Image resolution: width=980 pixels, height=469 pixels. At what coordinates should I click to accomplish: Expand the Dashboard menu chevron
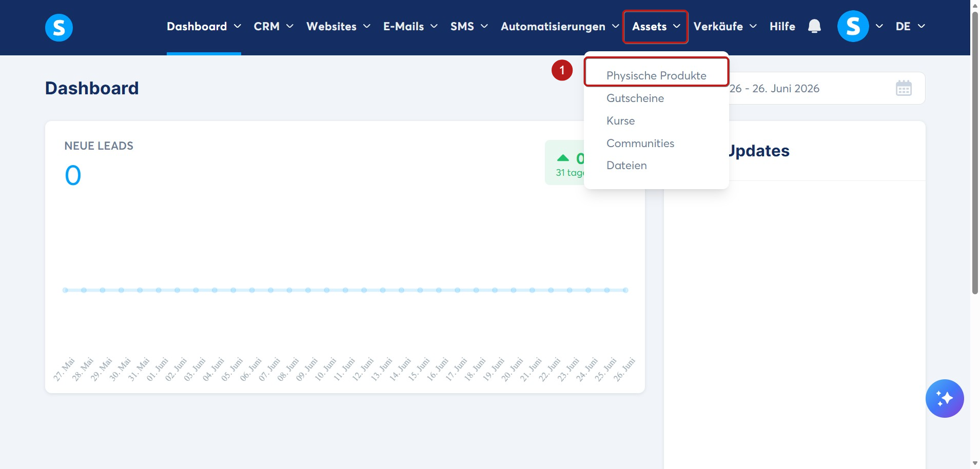238,26
